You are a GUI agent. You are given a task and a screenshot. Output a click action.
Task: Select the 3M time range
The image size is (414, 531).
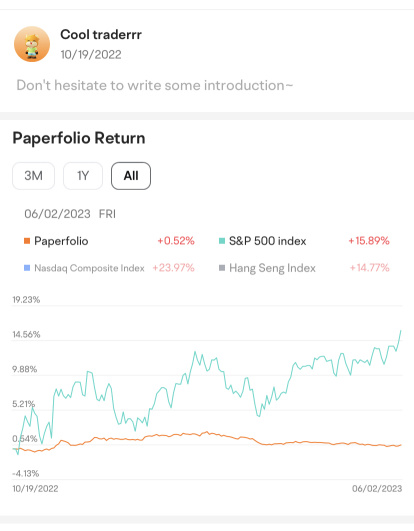33,176
